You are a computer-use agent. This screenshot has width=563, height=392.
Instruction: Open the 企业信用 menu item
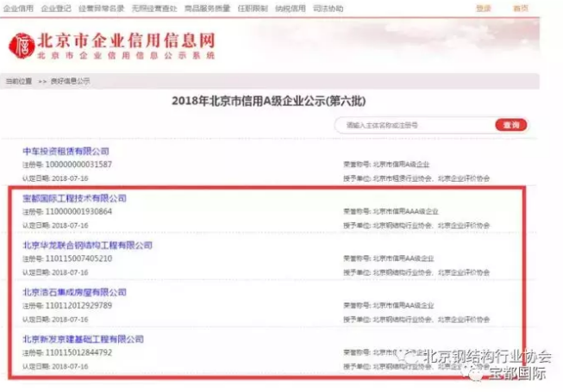tap(18, 8)
